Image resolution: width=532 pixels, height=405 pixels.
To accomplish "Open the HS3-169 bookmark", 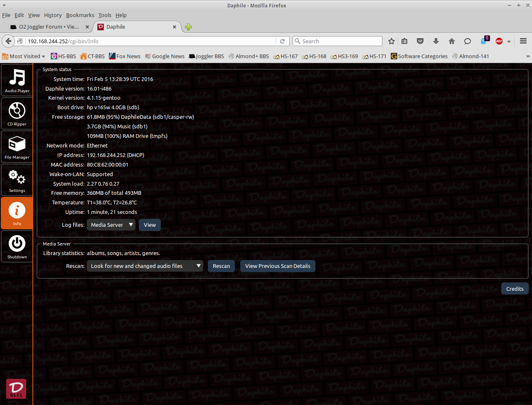I will tap(344, 56).
